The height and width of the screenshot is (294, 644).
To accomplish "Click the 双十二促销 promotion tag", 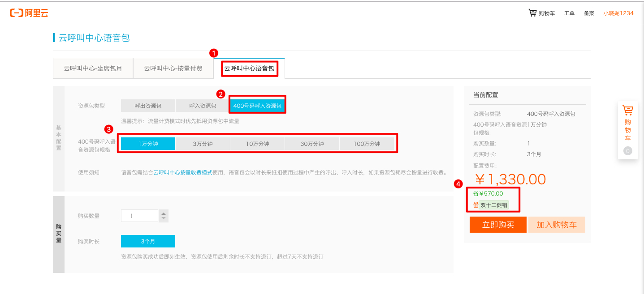I will coord(494,205).
